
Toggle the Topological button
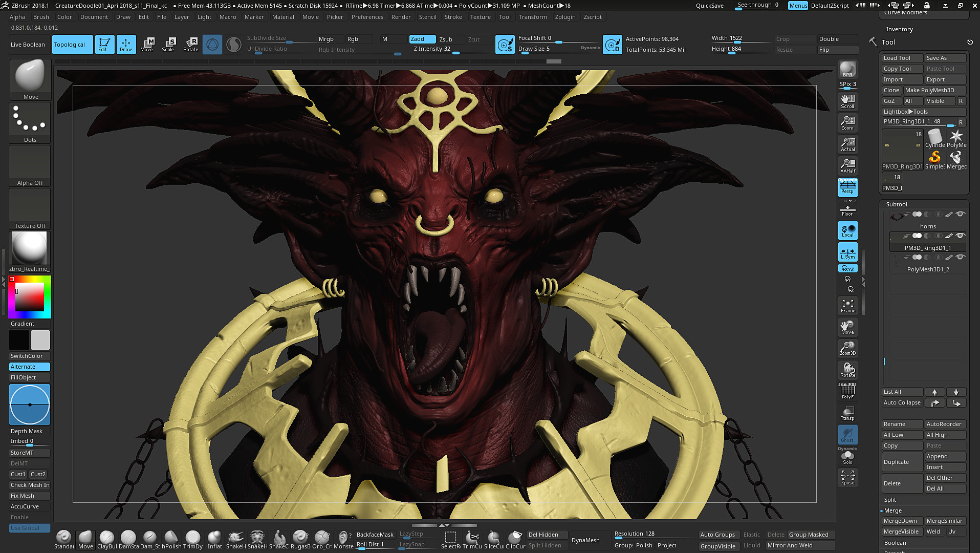tap(72, 45)
